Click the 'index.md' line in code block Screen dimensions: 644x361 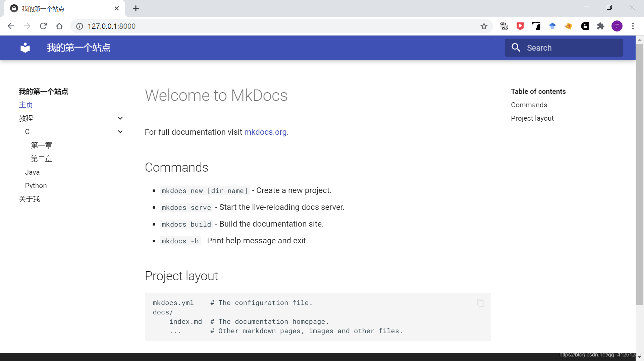point(249,321)
